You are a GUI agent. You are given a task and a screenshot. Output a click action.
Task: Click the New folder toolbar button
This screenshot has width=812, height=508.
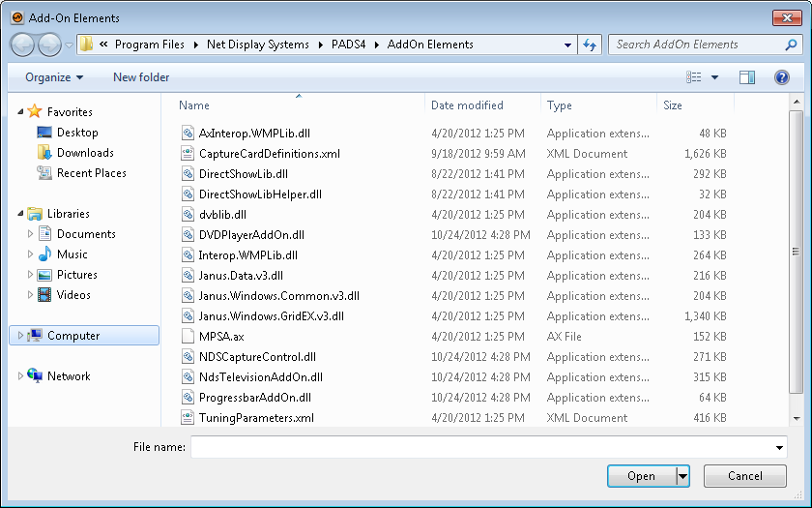tap(141, 77)
